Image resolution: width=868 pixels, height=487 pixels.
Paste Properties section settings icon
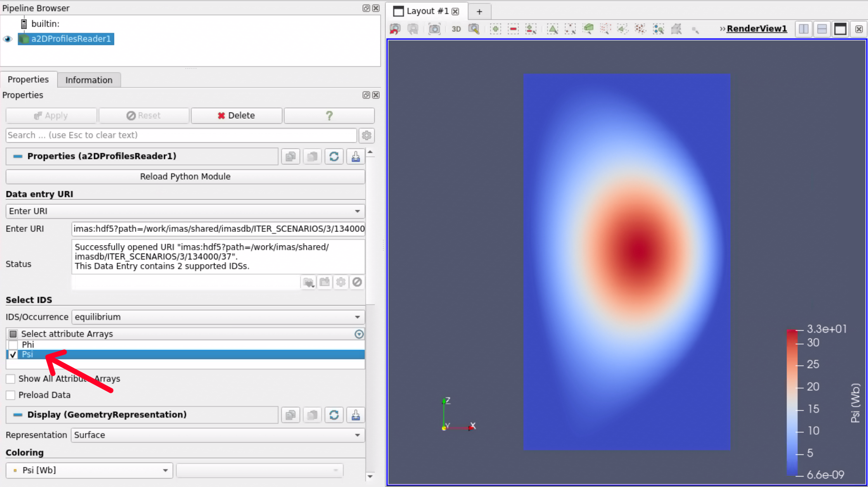point(312,156)
